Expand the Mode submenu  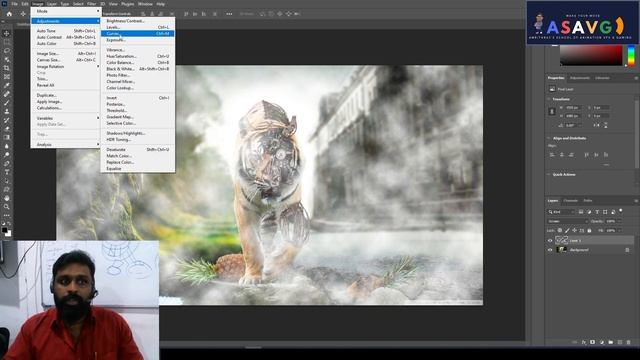pyautogui.click(x=65, y=11)
